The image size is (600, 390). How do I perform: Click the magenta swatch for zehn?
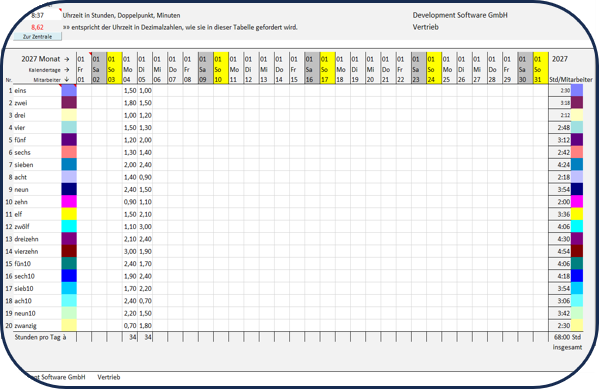coord(69,202)
